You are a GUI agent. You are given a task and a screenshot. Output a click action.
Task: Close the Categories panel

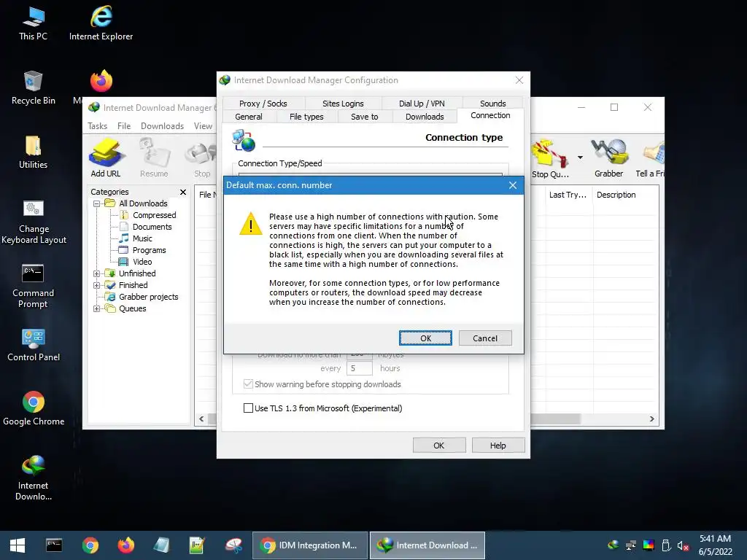183,192
